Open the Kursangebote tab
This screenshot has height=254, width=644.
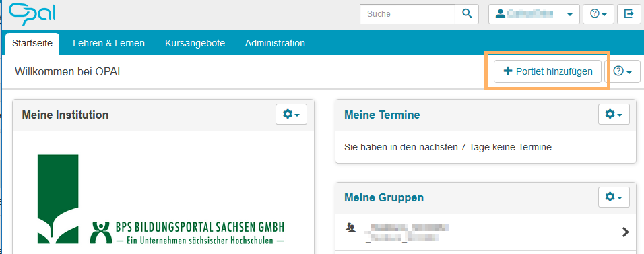pyautogui.click(x=195, y=43)
